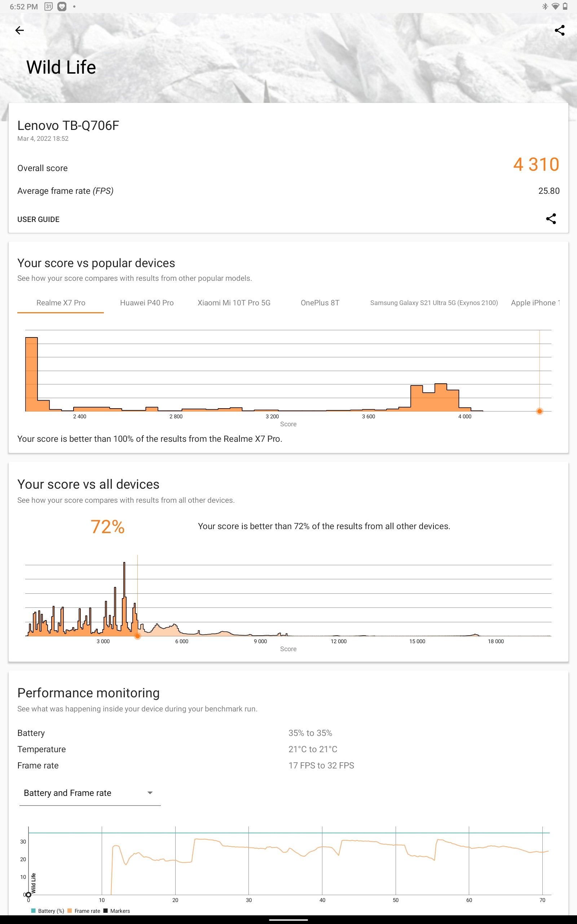
Task: Tap the Wi-Fi status icon
Action: pos(555,6)
